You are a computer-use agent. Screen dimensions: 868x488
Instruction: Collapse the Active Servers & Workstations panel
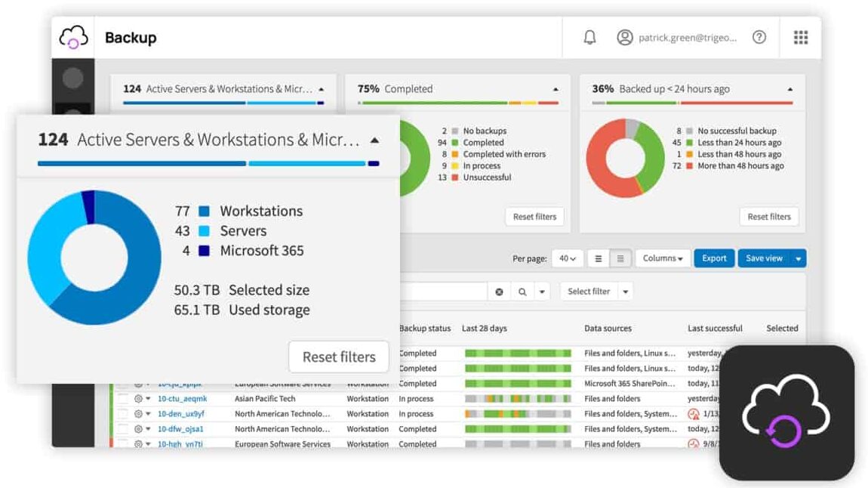click(375, 139)
